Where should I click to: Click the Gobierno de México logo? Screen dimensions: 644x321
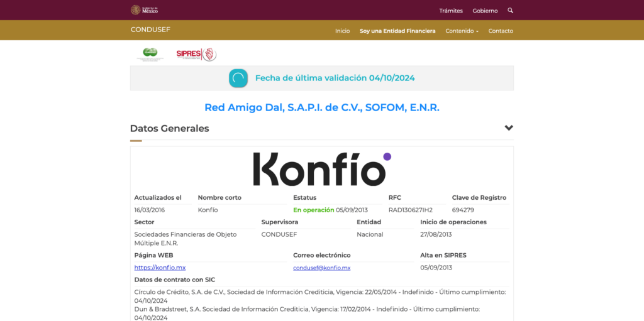click(144, 10)
